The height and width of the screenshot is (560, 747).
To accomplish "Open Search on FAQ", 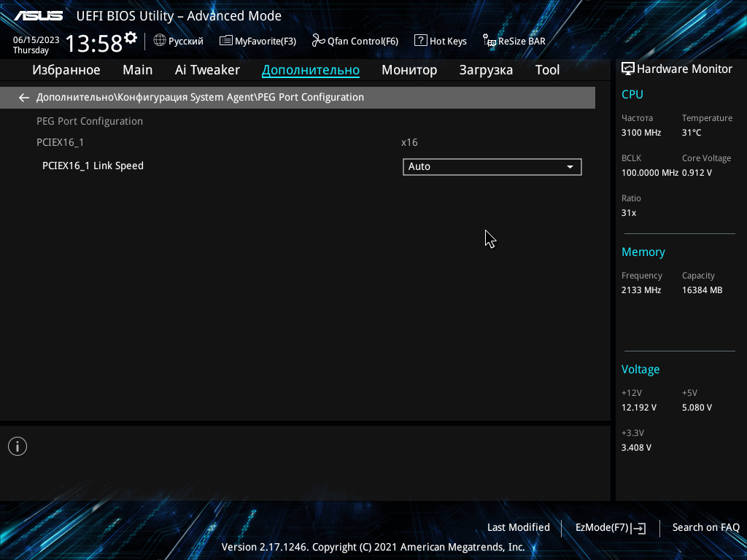I will [x=705, y=527].
